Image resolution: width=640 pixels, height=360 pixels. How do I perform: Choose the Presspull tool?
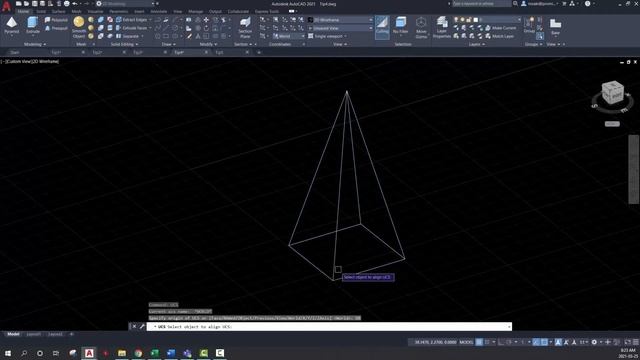56,28
